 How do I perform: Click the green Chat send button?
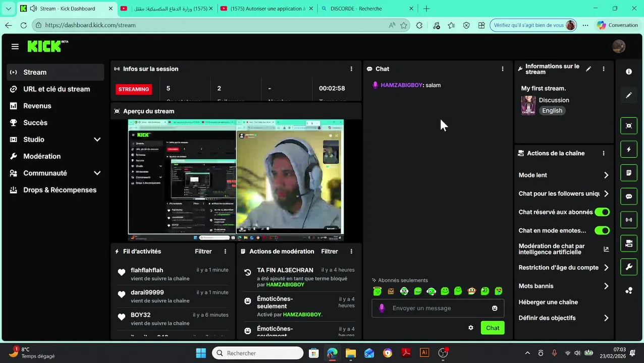(493, 328)
